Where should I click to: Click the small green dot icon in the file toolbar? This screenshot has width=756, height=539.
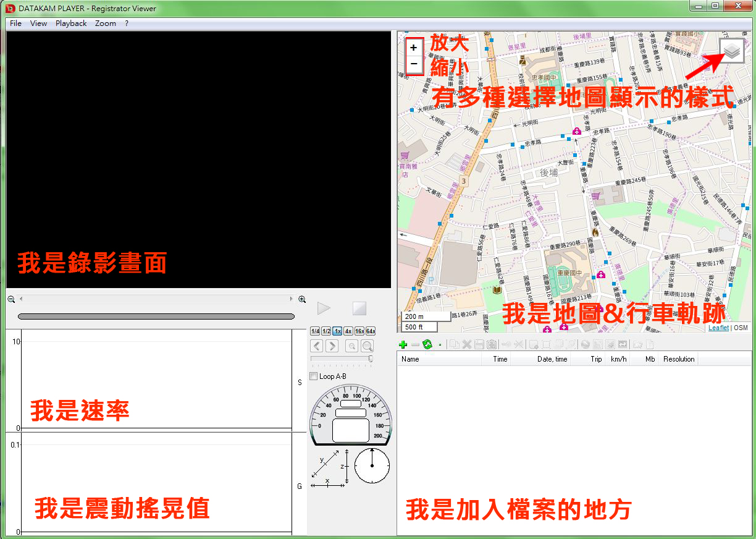click(440, 345)
